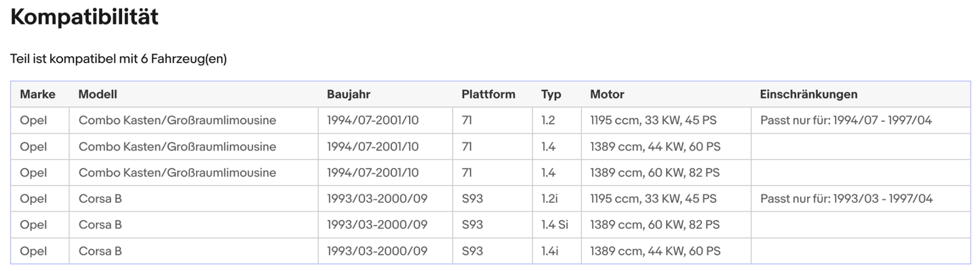This screenshot has width=980, height=271.
Task: Select the restriction cell 1993/03 - 1997/04
Action: [x=846, y=199]
